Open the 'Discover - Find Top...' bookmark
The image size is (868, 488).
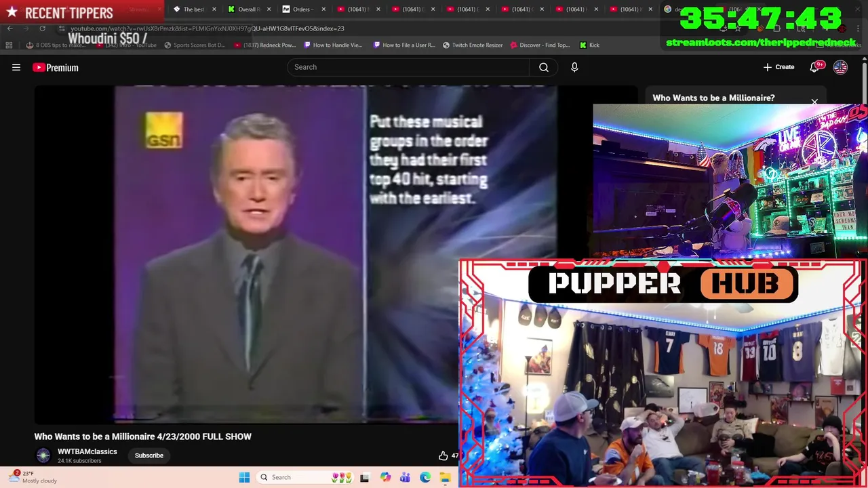click(540, 45)
